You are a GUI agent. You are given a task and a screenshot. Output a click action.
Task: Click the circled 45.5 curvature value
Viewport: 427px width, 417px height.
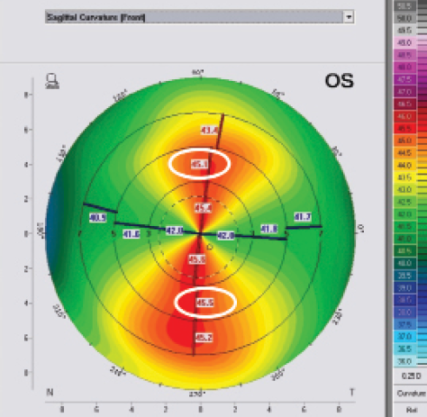coord(205,303)
